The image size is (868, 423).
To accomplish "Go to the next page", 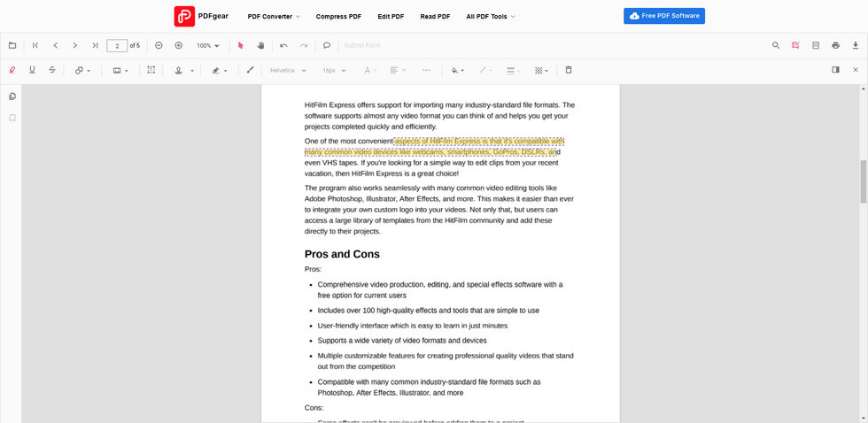I will coord(75,45).
